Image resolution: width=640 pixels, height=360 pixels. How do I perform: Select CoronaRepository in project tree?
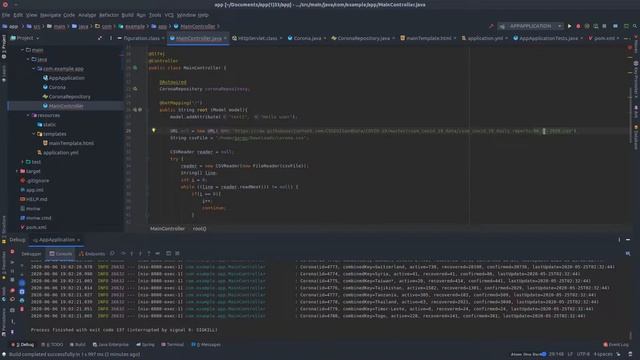pos(69,97)
